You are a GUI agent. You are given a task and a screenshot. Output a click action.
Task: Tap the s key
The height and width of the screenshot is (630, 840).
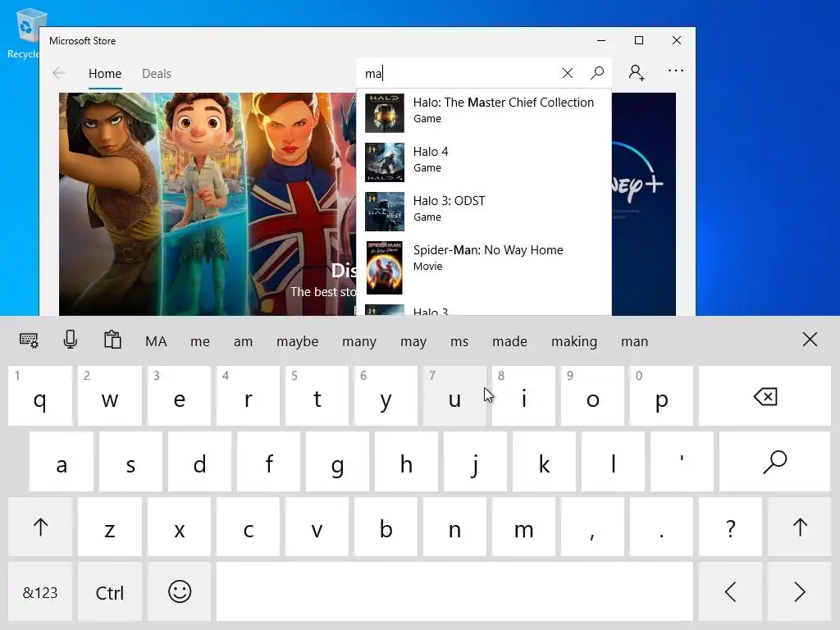(130, 462)
